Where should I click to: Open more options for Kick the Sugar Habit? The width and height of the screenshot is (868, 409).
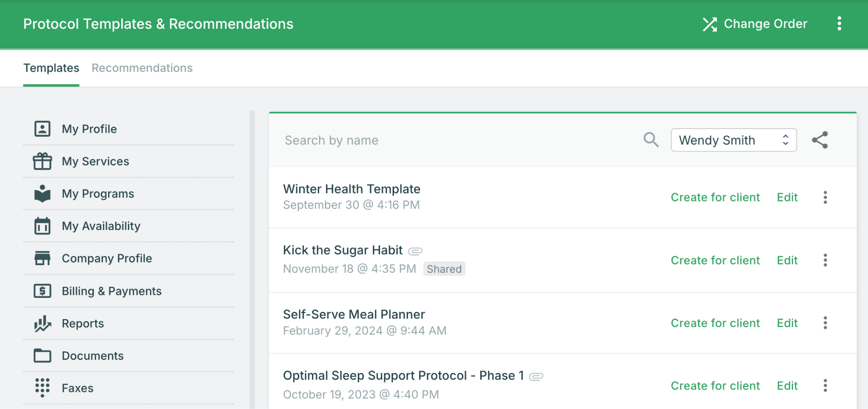click(825, 260)
